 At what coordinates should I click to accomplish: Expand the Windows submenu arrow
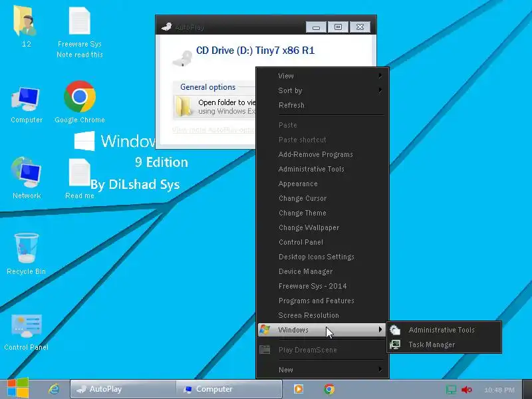[x=380, y=329]
